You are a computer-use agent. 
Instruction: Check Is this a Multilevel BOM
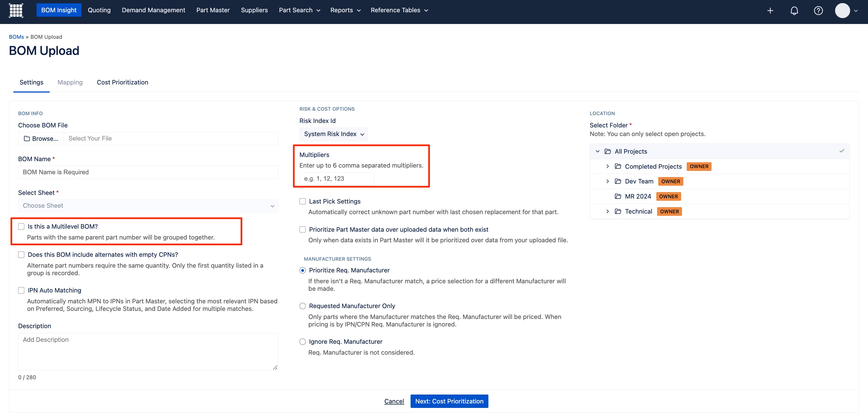(21, 227)
